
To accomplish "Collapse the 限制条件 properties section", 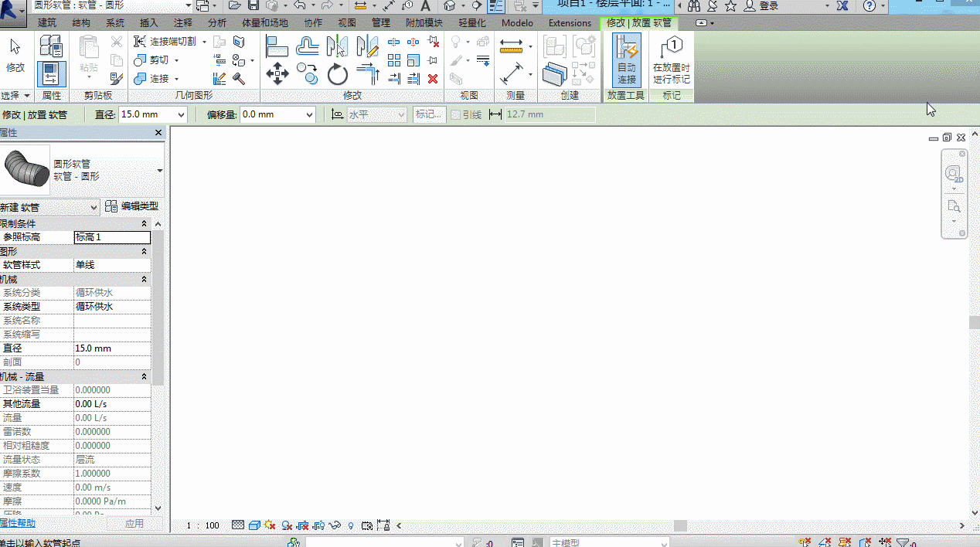I will coord(145,223).
